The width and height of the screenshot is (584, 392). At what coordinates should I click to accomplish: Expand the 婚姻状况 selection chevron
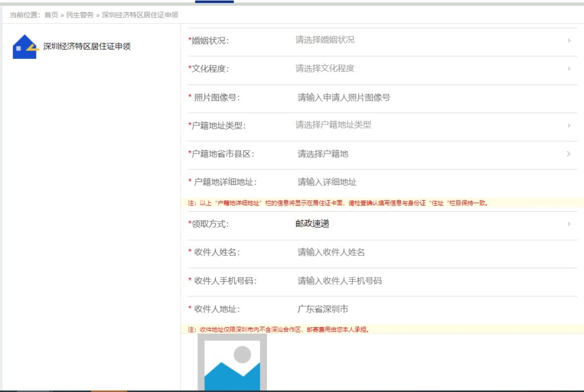569,40
